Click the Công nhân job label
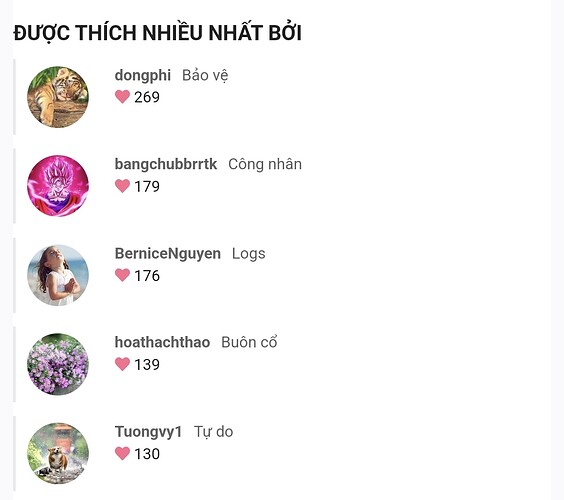The height and width of the screenshot is (500, 564). (x=265, y=164)
